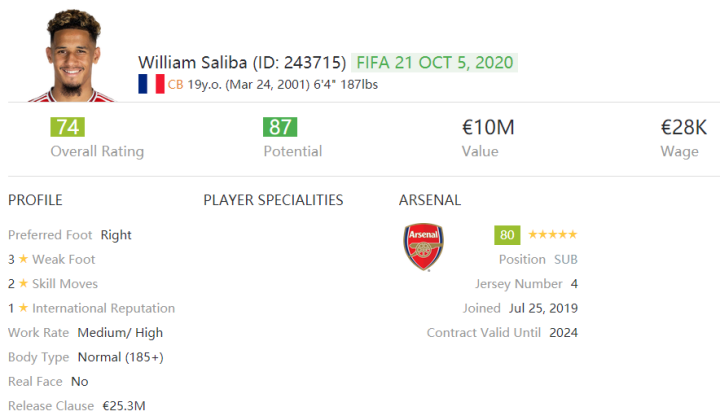Click the Arsenal 80 rating badge

[x=507, y=235]
